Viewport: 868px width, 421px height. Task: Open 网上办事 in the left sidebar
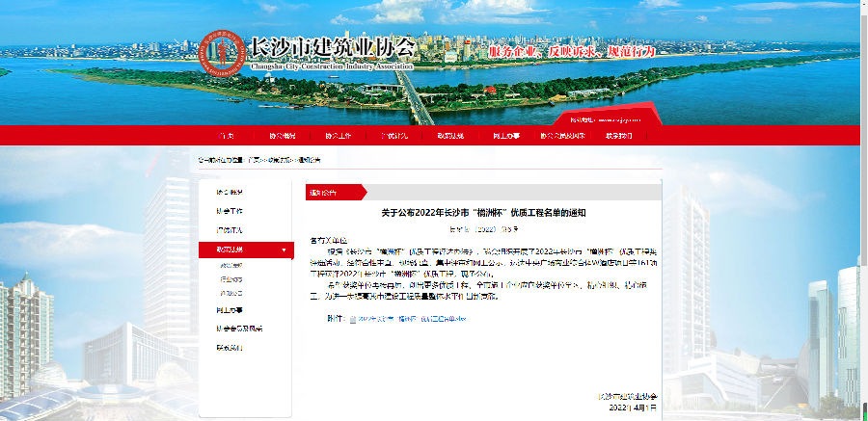pyautogui.click(x=230, y=309)
